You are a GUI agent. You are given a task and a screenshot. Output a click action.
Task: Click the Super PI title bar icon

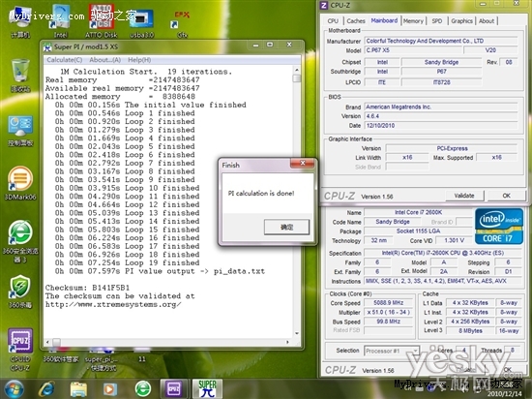coord(47,47)
